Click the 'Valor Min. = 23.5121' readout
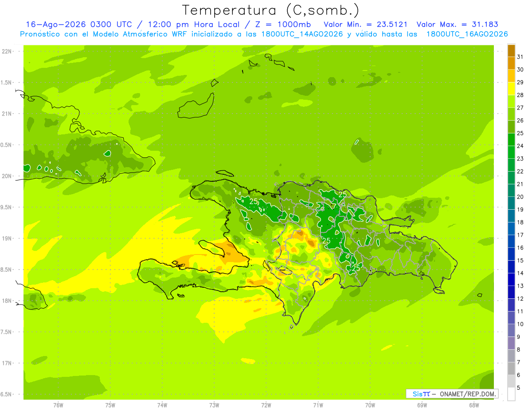Viewport: 532px width, 411px height. pos(366,24)
